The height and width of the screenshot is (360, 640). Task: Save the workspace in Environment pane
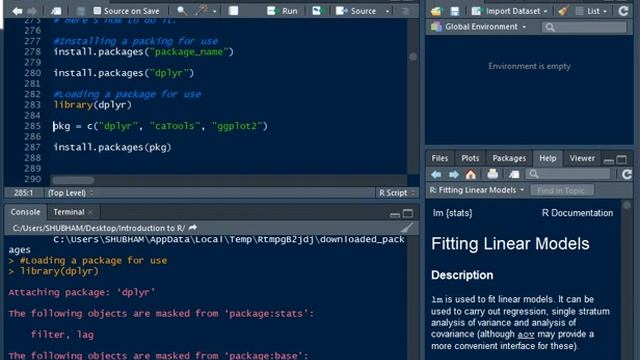[x=454, y=11]
